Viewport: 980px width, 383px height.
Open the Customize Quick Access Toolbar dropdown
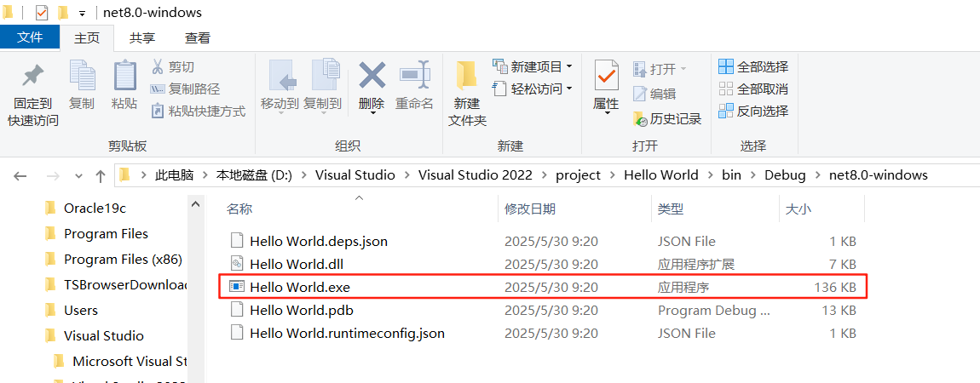83,13
